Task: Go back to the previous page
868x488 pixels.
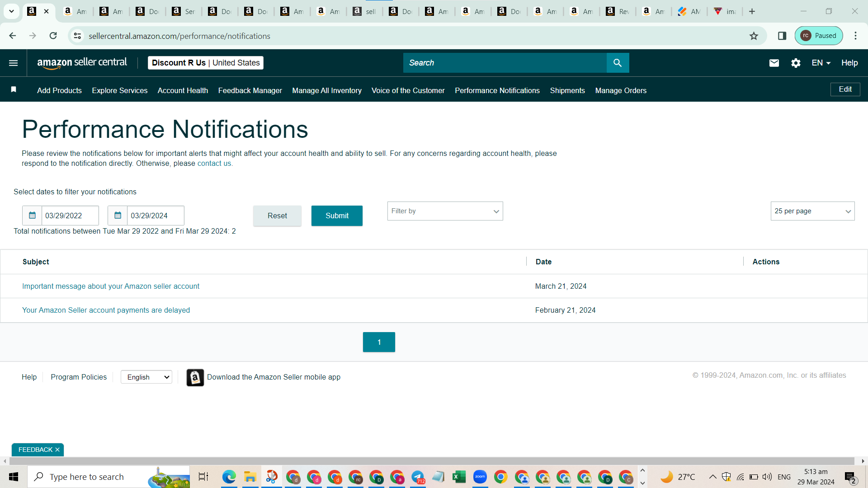Action: [13, 36]
